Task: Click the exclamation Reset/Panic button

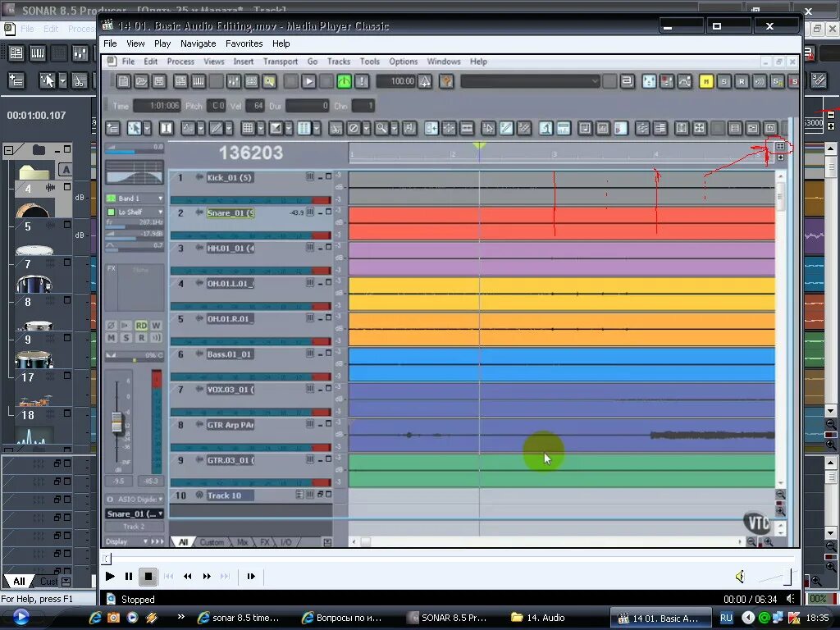Action: tap(362, 81)
